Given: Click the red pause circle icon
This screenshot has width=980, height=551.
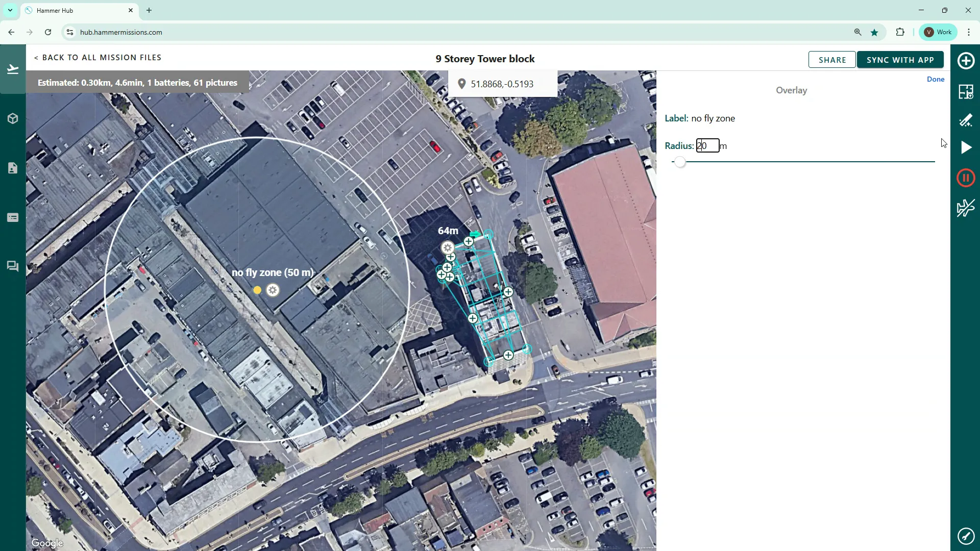Looking at the screenshot, I should point(966,178).
